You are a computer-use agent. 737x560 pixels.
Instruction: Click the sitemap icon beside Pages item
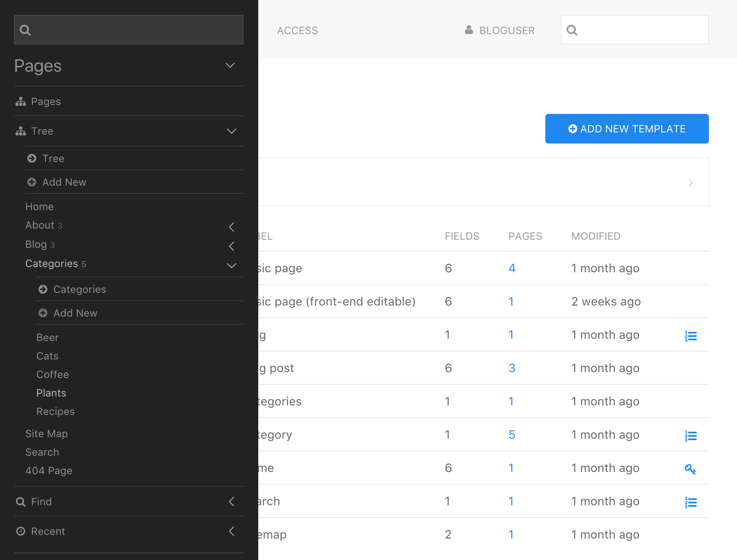coord(21,101)
